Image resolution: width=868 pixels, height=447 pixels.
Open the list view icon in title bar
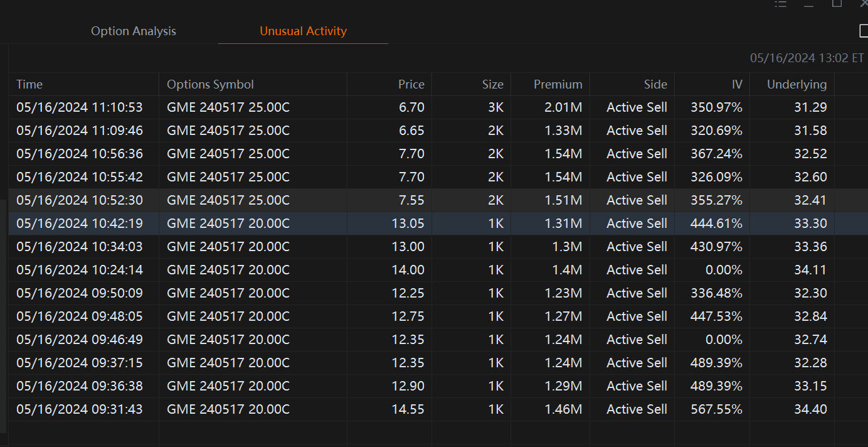click(x=781, y=4)
